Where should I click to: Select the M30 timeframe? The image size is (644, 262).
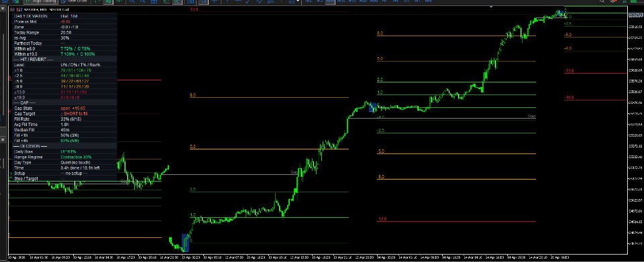click(374, 1)
